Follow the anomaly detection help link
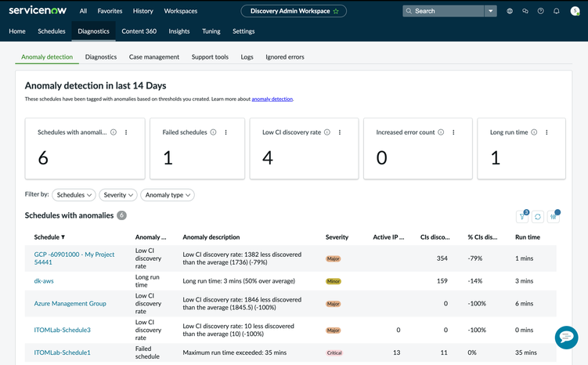 click(x=272, y=99)
